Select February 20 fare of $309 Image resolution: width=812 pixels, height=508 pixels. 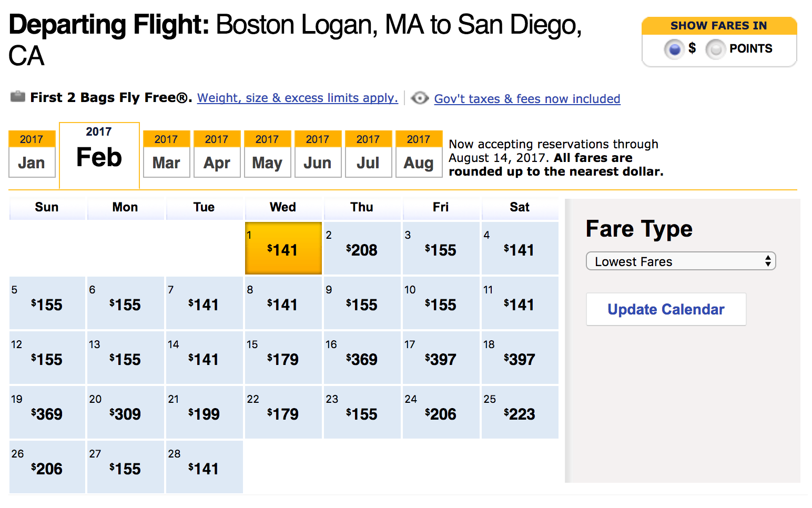click(126, 412)
